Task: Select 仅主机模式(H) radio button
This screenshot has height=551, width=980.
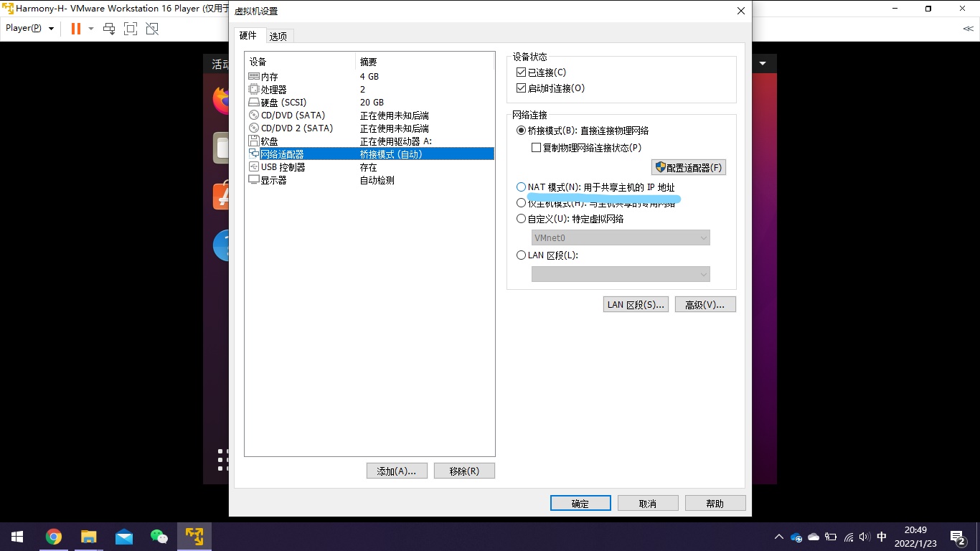Action: [x=521, y=203]
